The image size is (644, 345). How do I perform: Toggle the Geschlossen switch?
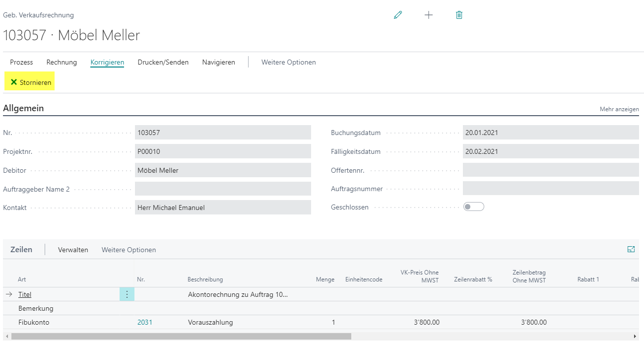474,207
